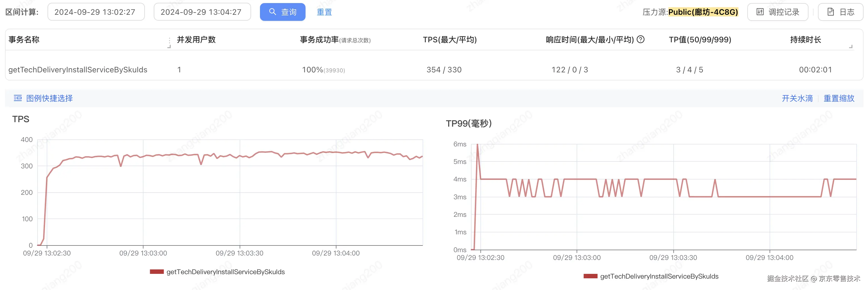Toggle water drop via 开关水滴
868x290 pixels.
(x=797, y=98)
